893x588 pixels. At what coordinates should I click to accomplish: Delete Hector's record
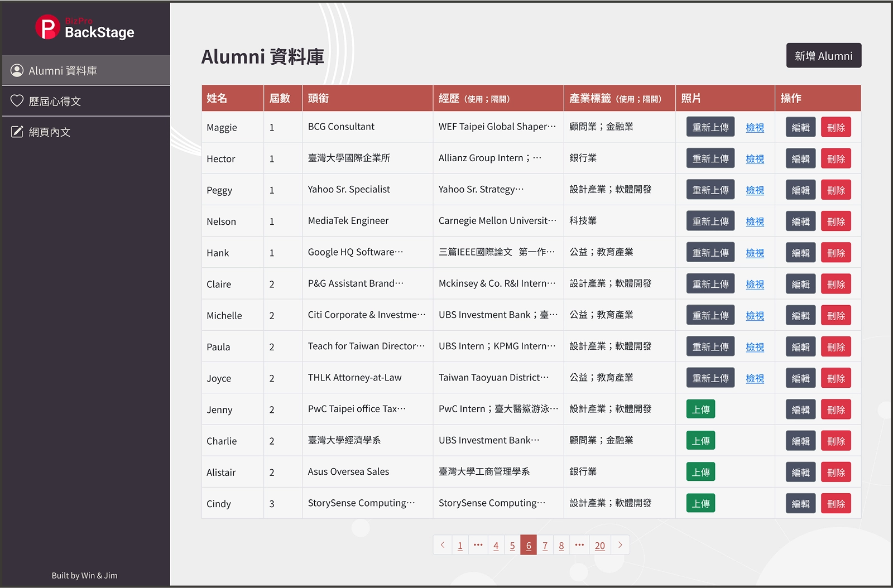click(836, 158)
